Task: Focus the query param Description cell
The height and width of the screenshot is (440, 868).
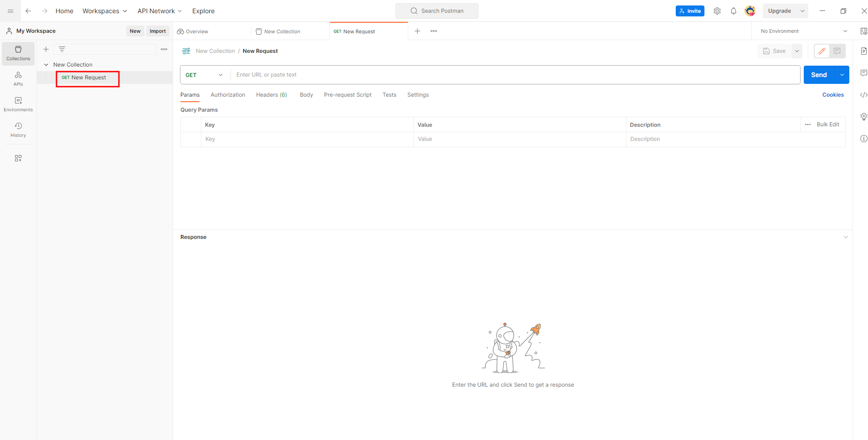Action: tap(736, 139)
